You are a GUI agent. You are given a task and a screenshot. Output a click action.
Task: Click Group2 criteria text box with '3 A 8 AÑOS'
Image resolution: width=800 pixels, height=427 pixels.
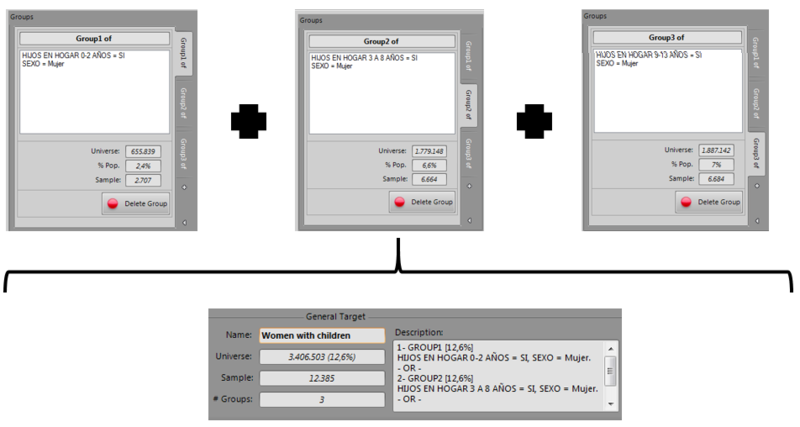pyautogui.click(x=380, y=90)
